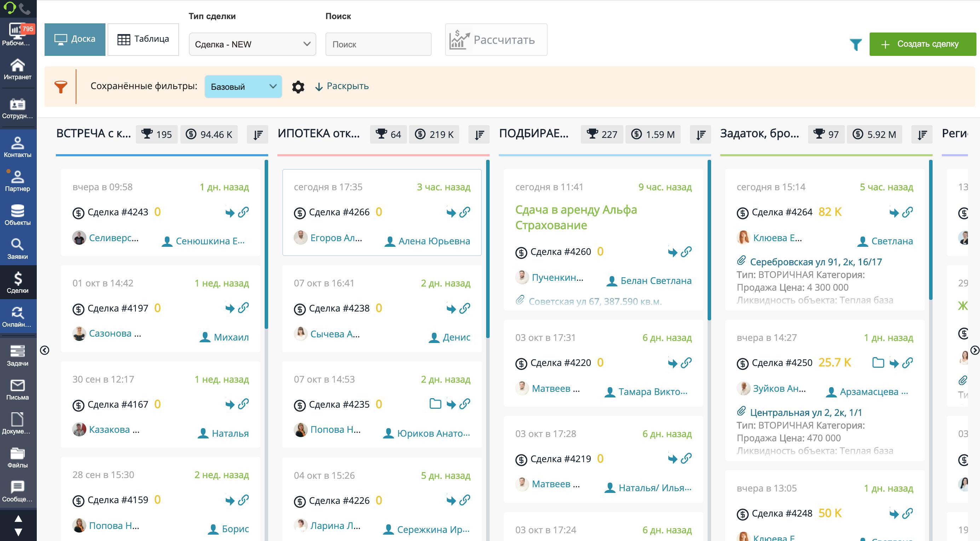Click Рассчитать button
This screenshot has width=980, height=541.
click(496, 40)
